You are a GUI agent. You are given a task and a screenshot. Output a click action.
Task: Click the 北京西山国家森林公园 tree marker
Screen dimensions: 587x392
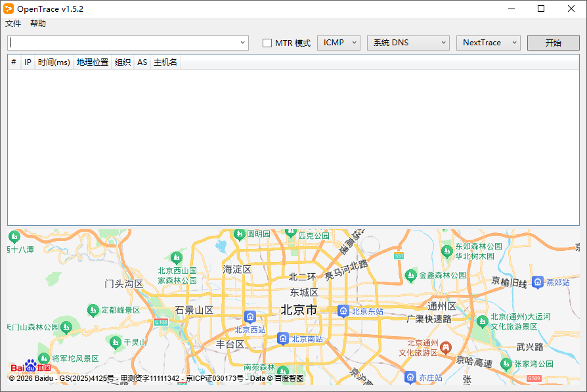pos(177,257)
